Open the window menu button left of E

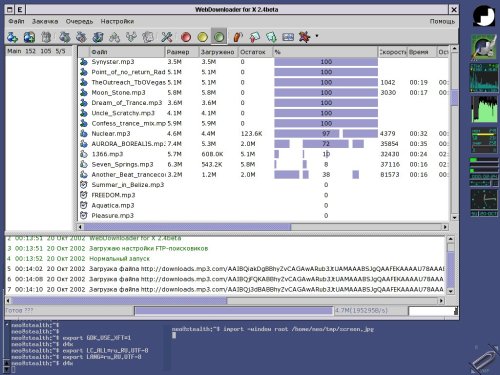[x=10, y=10]
